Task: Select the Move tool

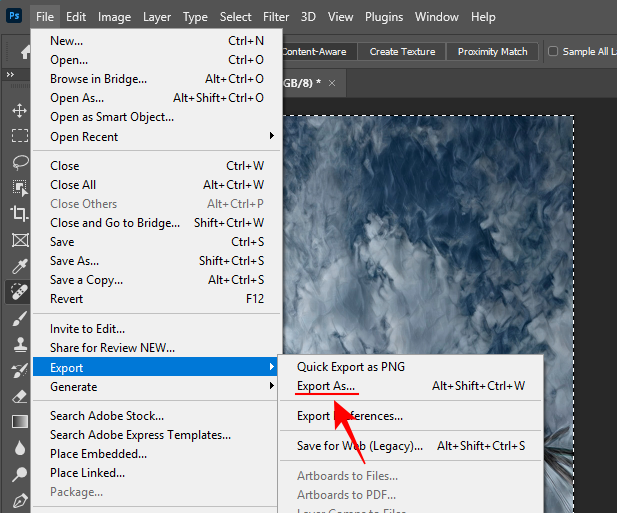Action: (19, 111)
